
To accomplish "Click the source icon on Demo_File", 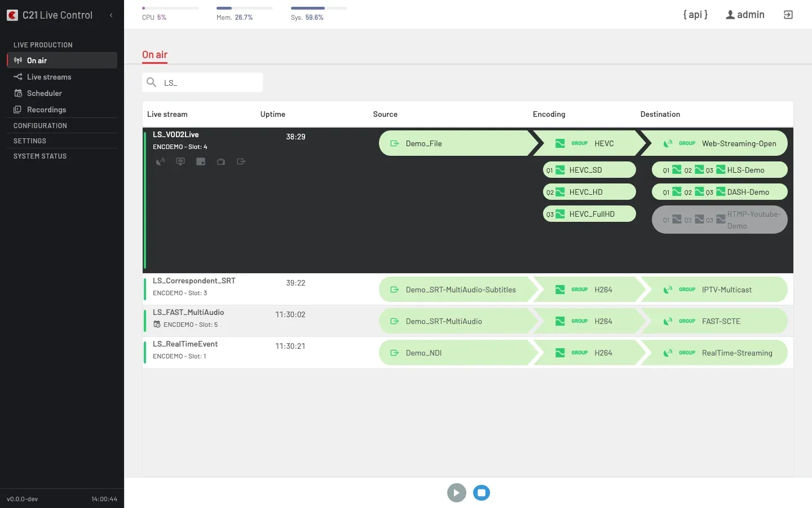I will (x=395, y=143).
